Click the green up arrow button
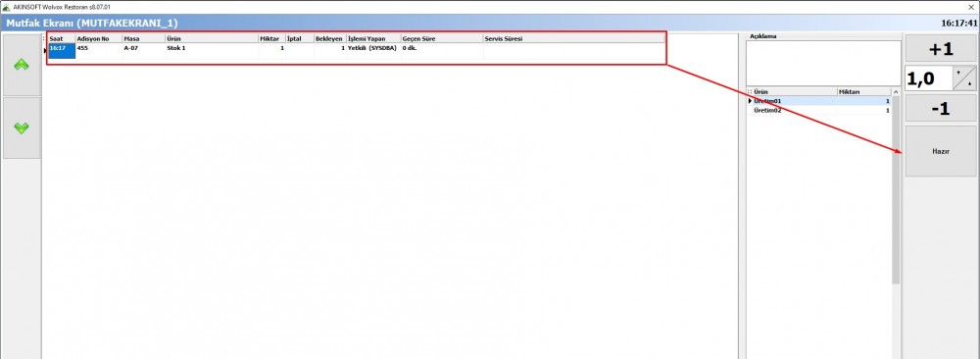The width and height of the screenshot is (980, 359). coord(22,65)
